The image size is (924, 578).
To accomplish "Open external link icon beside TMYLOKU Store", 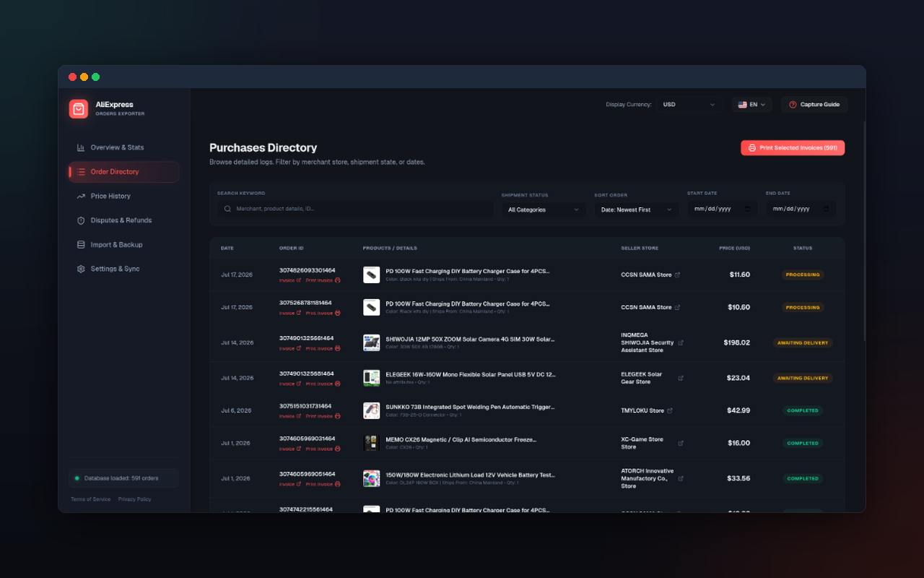I will point(670,410).
